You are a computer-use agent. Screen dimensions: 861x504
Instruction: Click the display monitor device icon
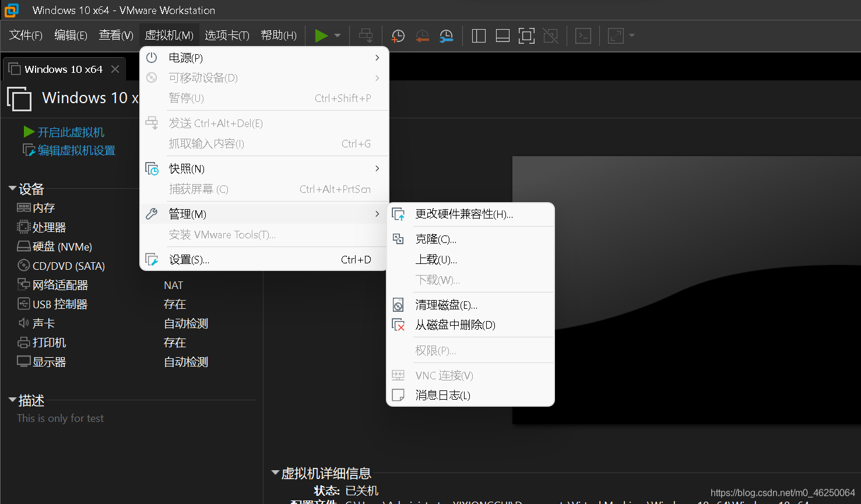pyautogui.click(x=23, y=361)
